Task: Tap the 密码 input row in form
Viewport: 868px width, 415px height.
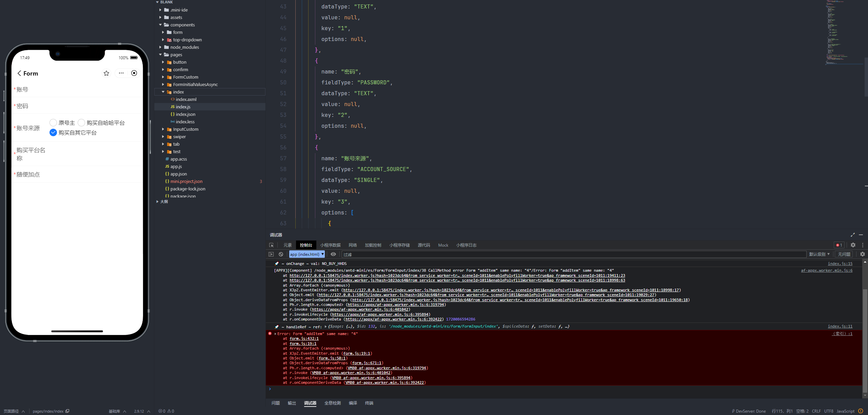Action: click(77, 106)
